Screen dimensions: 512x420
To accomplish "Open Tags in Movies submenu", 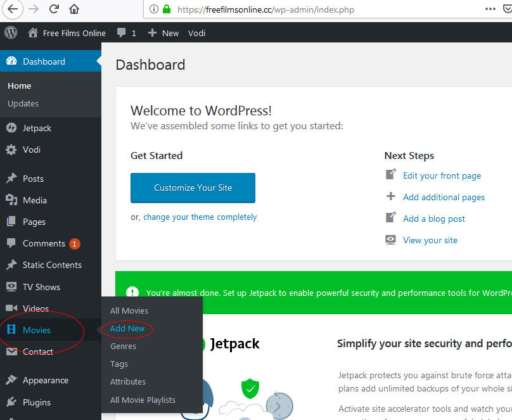I will click(x=119, y=364).
